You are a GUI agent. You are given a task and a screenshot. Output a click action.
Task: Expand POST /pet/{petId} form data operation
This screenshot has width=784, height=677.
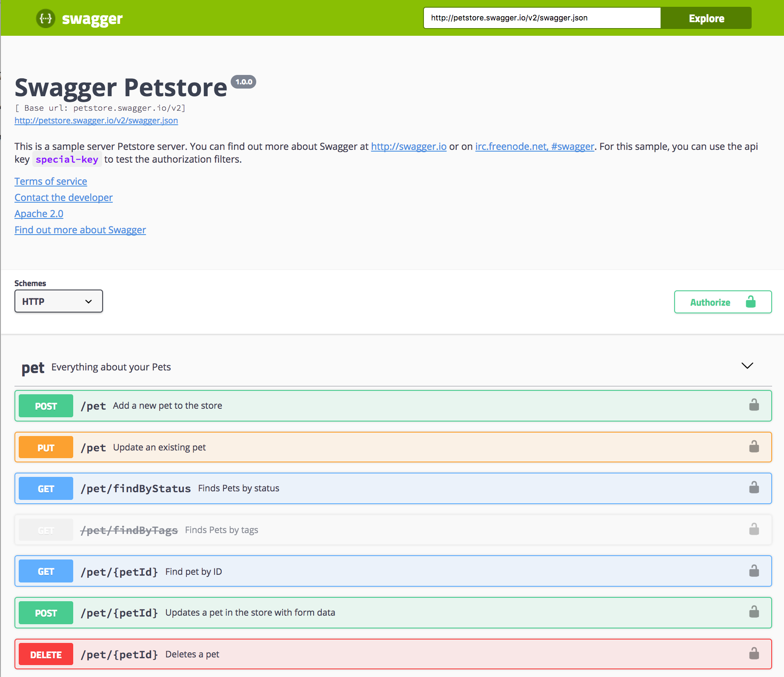point(393,613)
